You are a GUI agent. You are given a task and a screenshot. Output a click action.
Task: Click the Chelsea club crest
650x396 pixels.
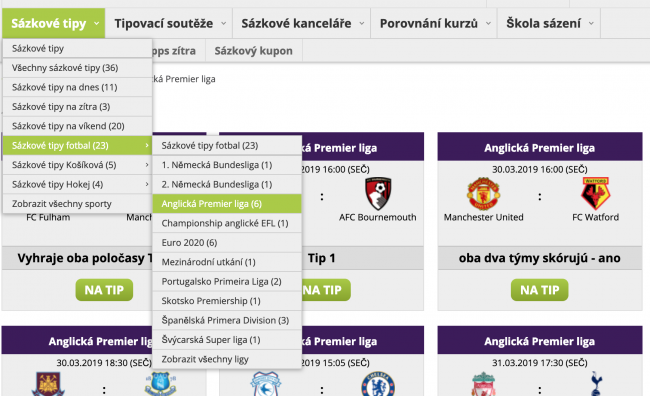[x=378, y=384]
